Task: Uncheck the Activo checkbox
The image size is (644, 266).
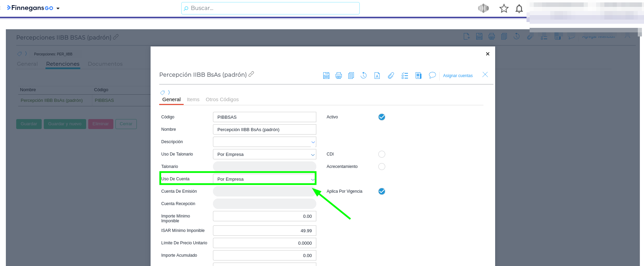Action: pos(381,117)
